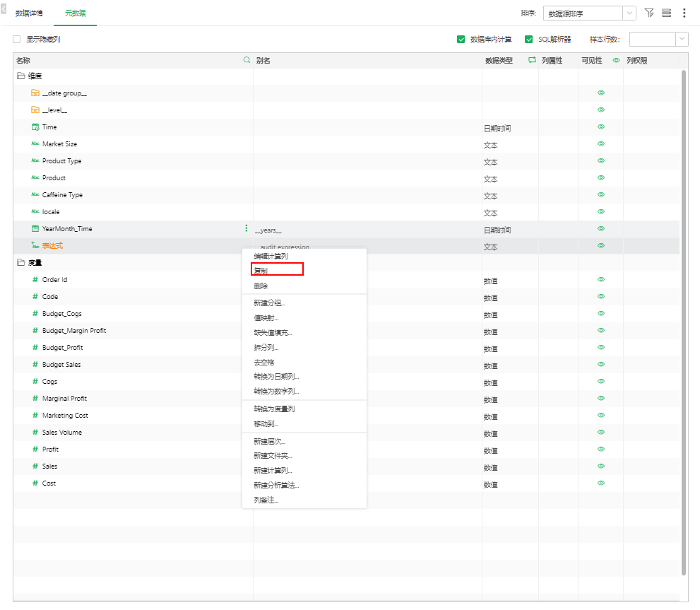Click the eye icon in 可见性 header
Viewport: 700px width, 610px height.
[x=616, y=61]
